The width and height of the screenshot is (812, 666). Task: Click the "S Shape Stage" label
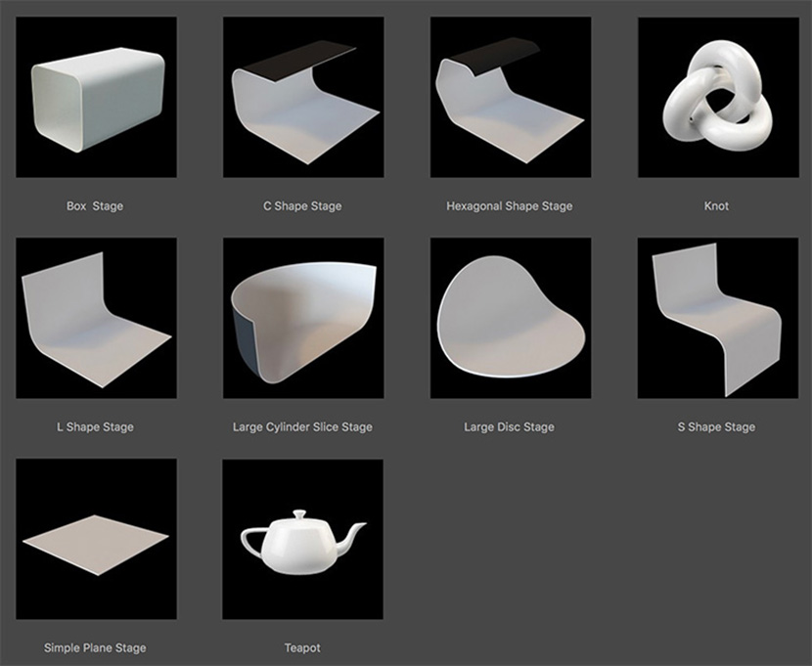tap(716, 427)
